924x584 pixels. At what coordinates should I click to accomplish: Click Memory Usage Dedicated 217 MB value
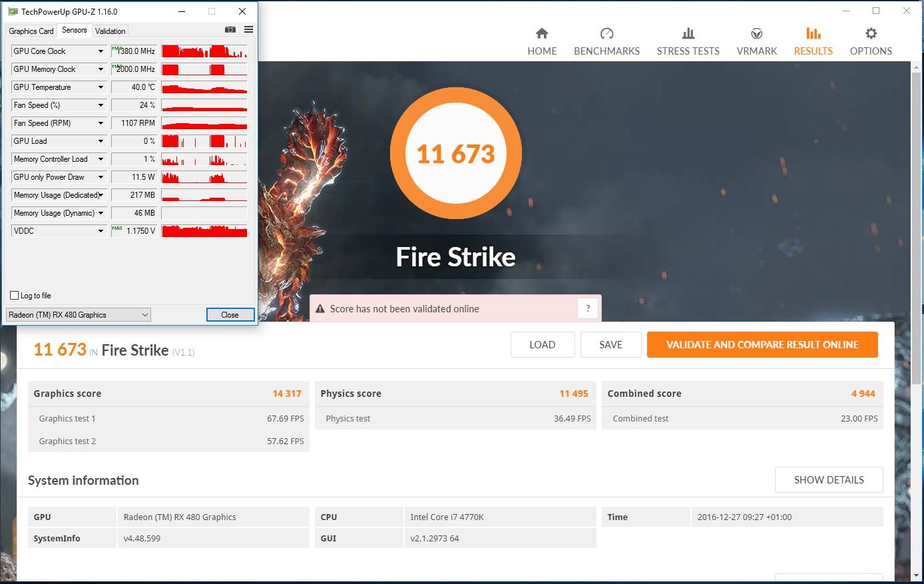[134, 195]
